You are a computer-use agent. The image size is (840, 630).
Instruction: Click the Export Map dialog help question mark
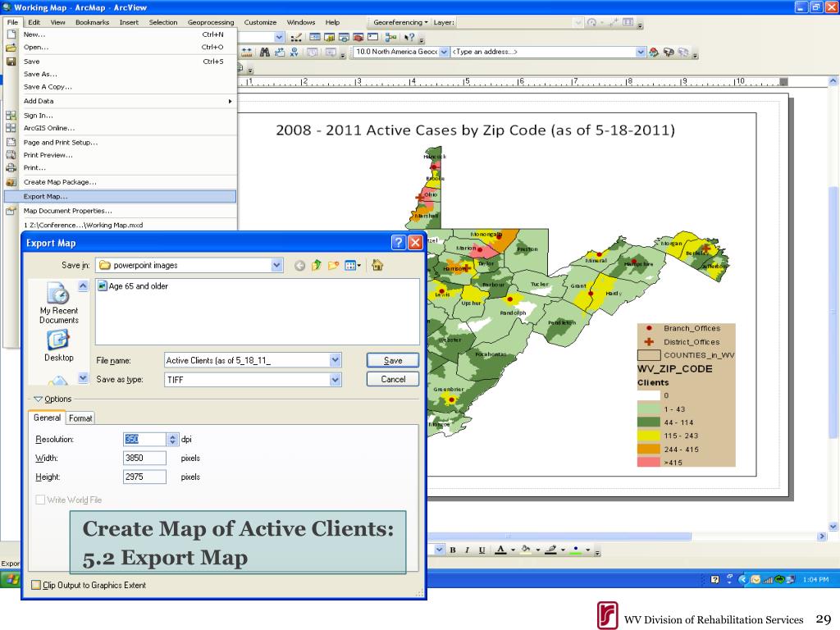coord(398,243)
